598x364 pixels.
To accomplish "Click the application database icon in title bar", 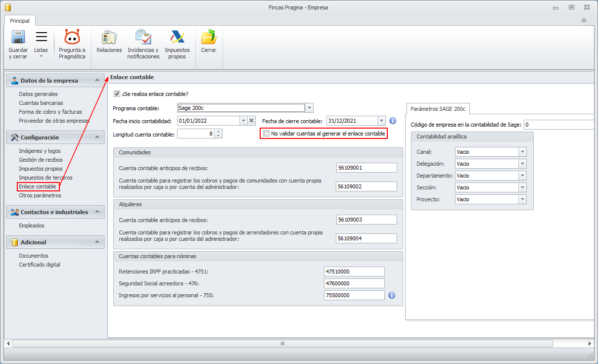I will click(x=7, y=7).
